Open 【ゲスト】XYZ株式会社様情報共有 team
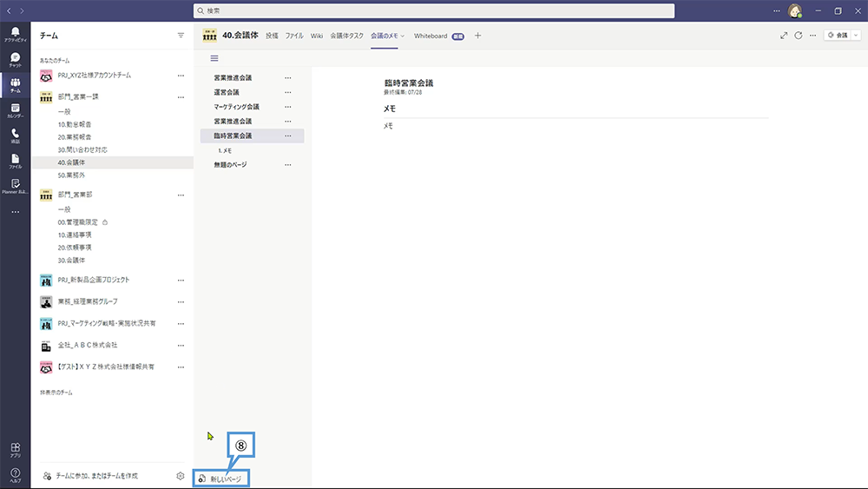 (x=106, y=367)
